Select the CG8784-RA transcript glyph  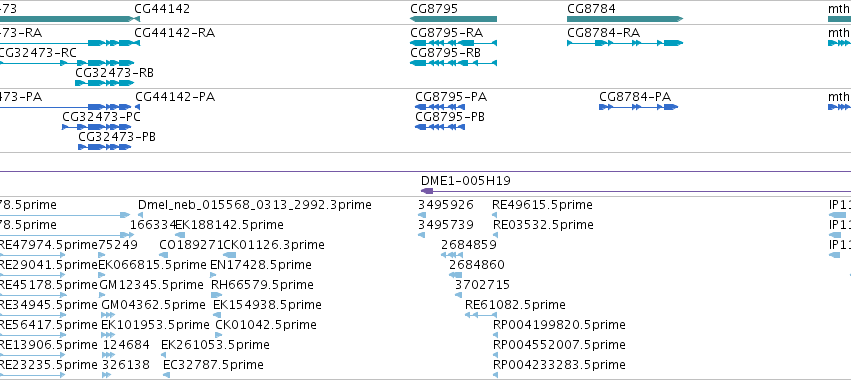pyautogui.click(x=625, y=43)
